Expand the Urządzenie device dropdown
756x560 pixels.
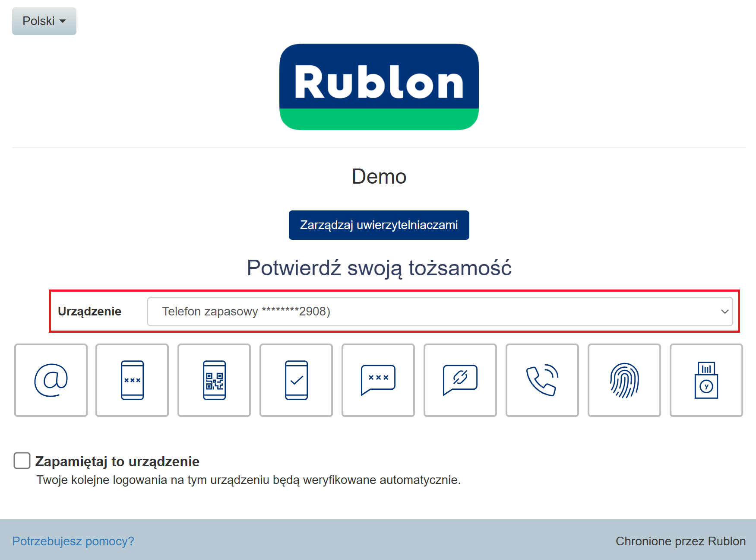(x=440, y=312)
